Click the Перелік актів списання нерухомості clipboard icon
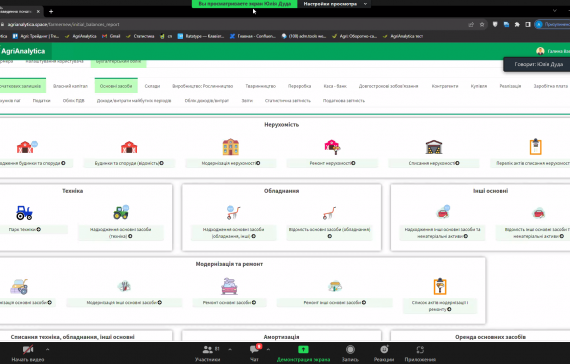This screenshot has height=364, width=570. point(535,147)
